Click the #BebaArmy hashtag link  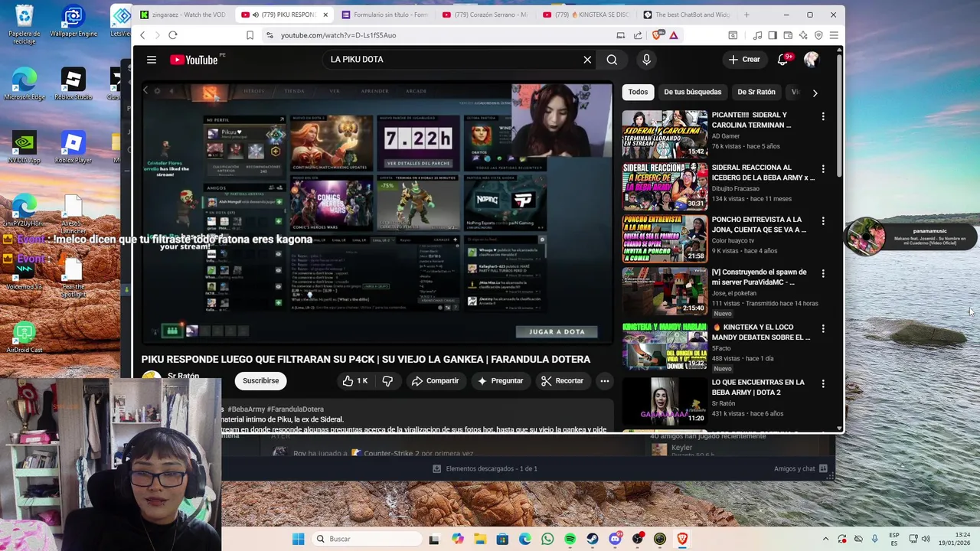(246, 409)
